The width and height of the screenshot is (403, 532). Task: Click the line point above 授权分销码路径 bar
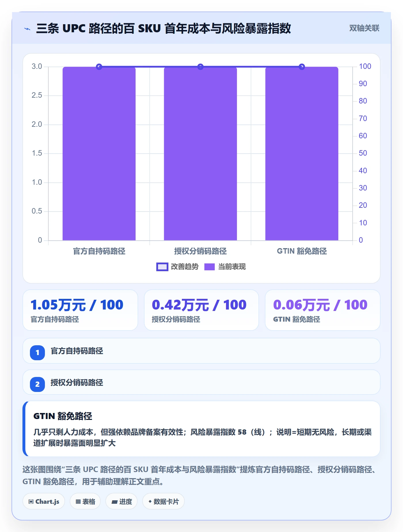point(200,67)
